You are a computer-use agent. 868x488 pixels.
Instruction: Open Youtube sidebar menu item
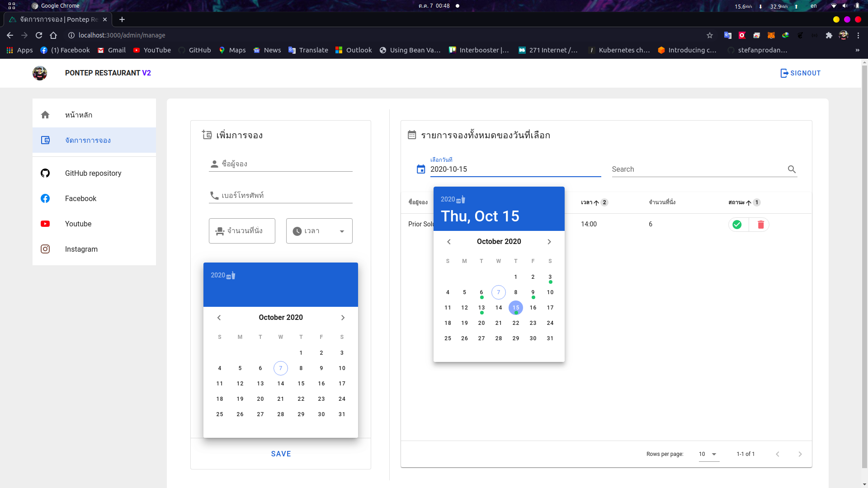click(94, 224)
